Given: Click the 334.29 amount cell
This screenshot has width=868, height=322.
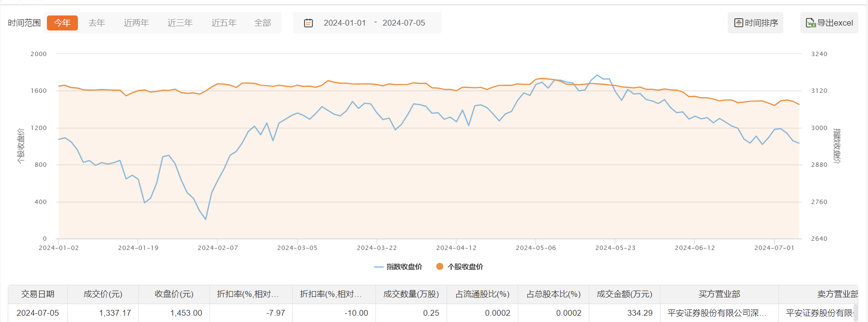Looking at the screenshot, I should click(x=625, y=313).
